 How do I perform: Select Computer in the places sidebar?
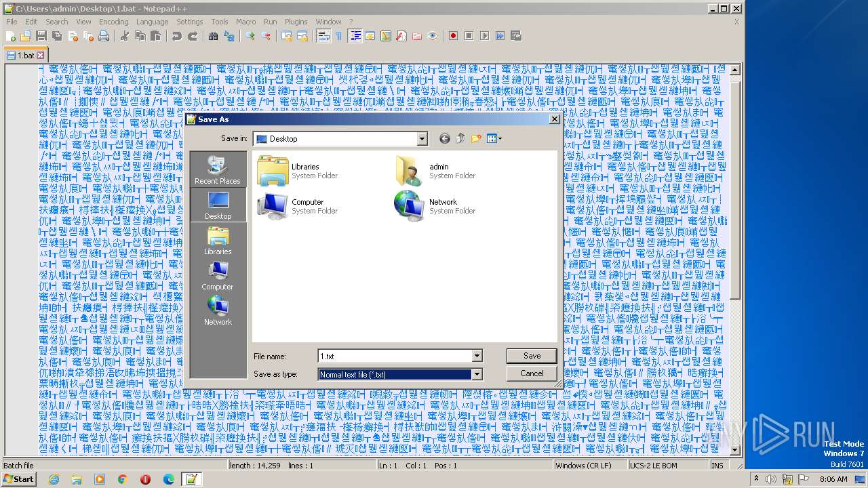218,275
